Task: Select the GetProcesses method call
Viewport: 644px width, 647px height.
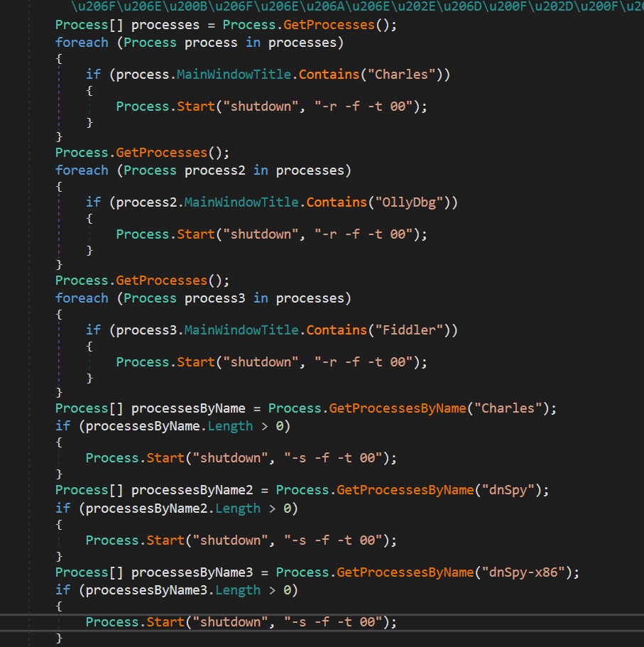Action: tap(329, 24)
